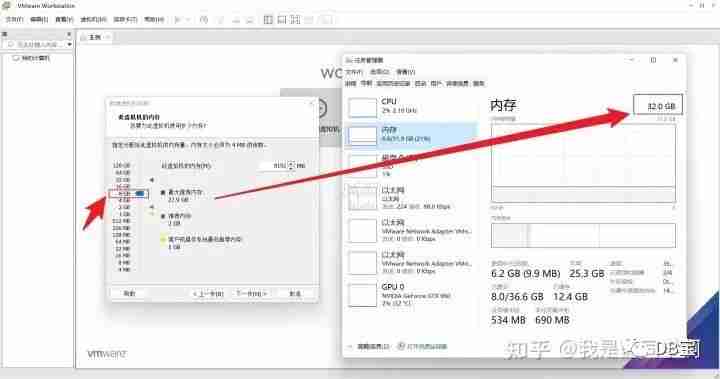The width and height of the screenshot is (720, 379).
Task: Switch to Task Manager 服务 tab
Action: (x=479, y=84)
